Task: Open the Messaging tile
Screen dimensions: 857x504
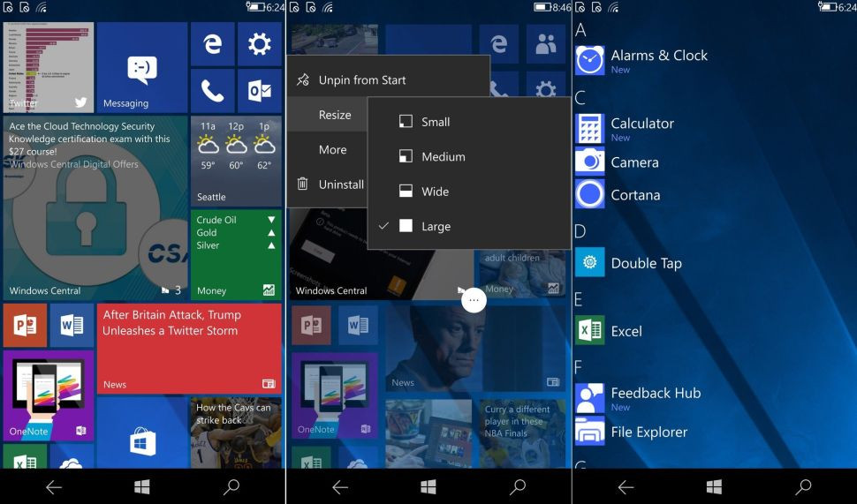Action: [142, 68]
